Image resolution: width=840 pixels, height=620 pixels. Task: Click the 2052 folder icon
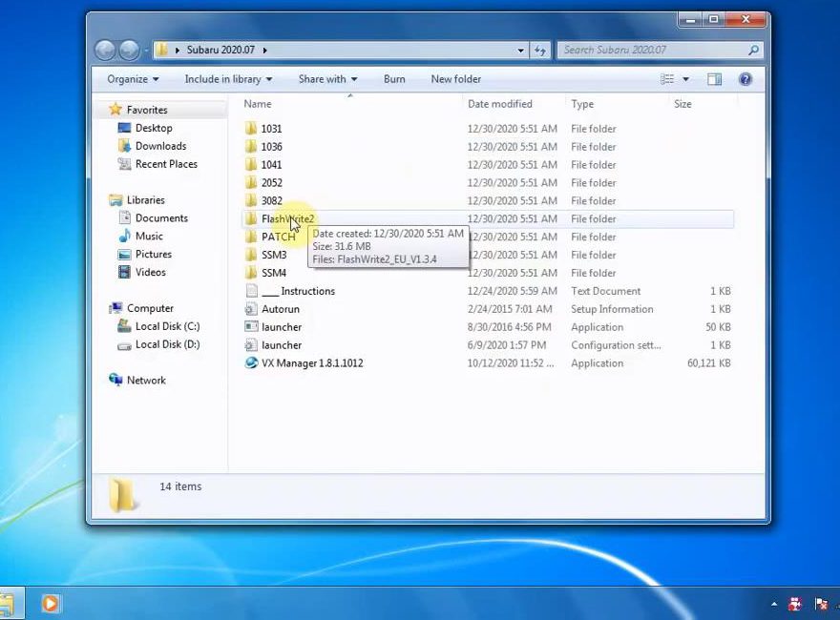[x=251, y=182]
